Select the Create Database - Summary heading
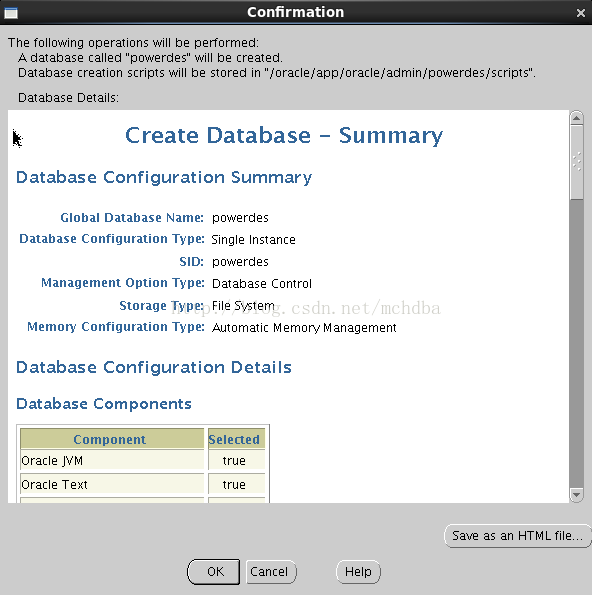This screenshot has width=592, height=595. (284, 135)
